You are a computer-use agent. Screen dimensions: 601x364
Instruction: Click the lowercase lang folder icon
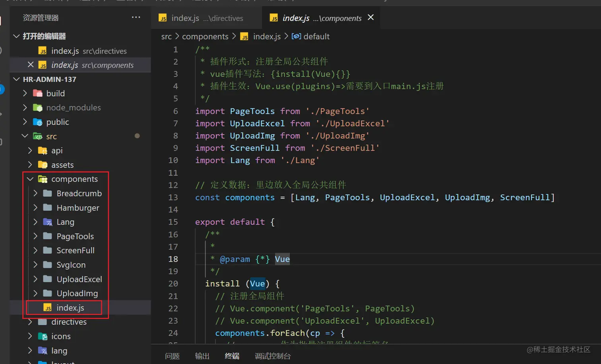coord(43,351)
